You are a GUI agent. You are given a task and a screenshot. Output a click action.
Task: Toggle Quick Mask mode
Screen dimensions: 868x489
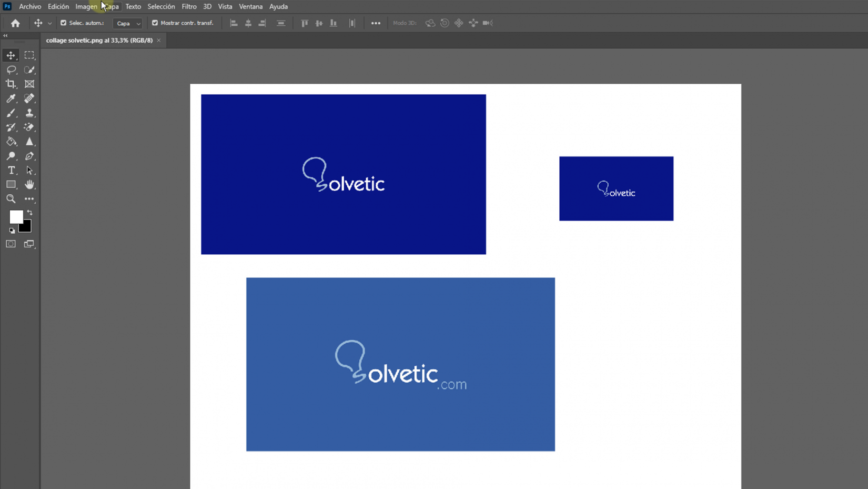[11, 244]
